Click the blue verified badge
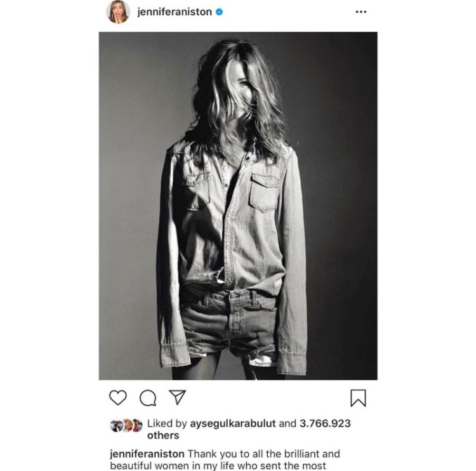 click(x=219, y=12)
